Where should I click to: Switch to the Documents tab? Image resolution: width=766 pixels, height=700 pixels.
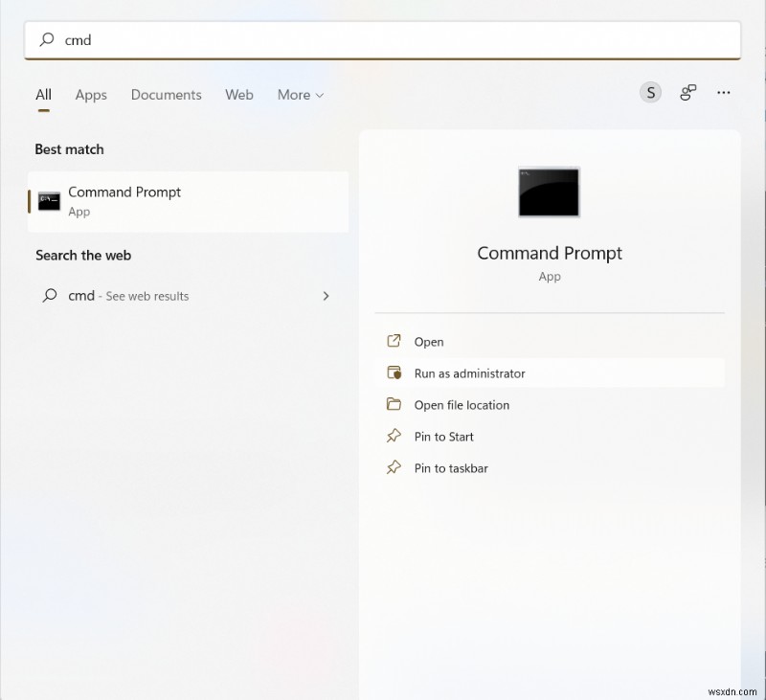166,95
